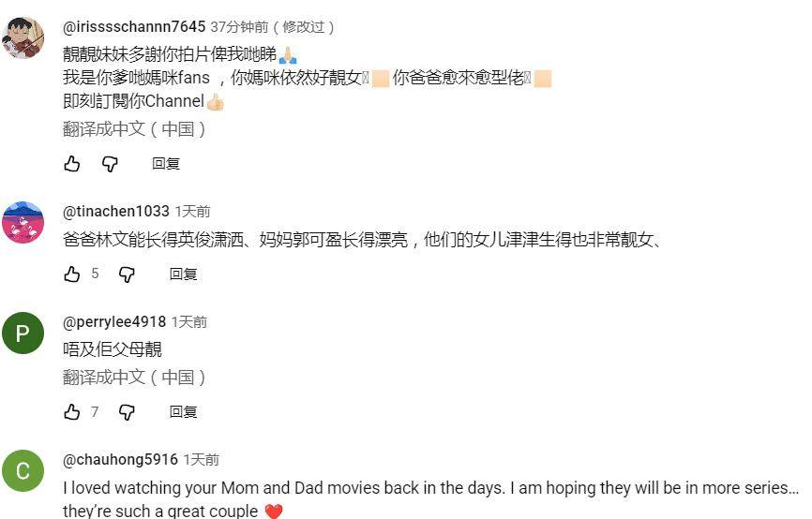Image resolution: width=812 pixels, height=519 pixels.
Task: Open @tinachen1033 profile avatar
Action: 23,223
